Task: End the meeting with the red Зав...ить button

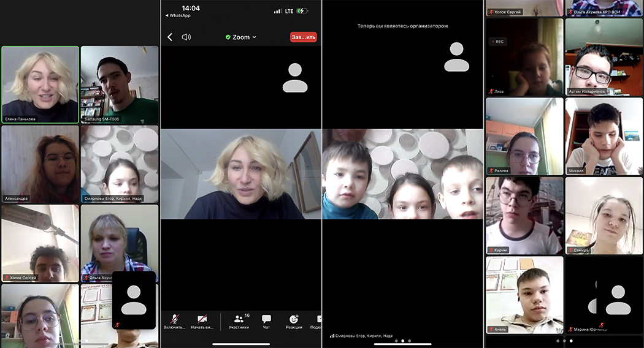Action: point(304,37)
